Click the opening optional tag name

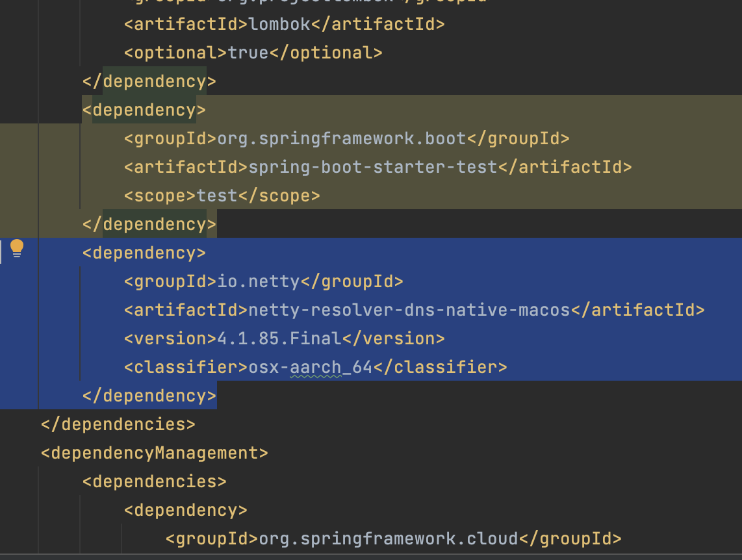tap(175, 53)
